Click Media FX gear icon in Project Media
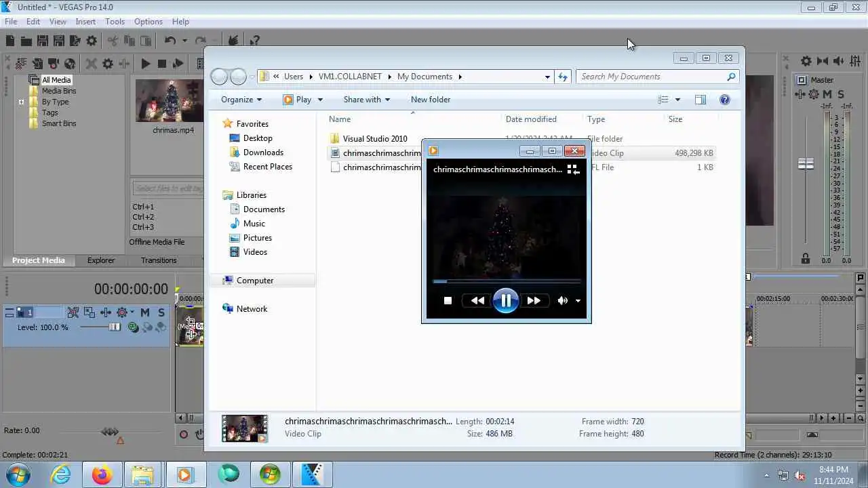 [x=108, y=64]
